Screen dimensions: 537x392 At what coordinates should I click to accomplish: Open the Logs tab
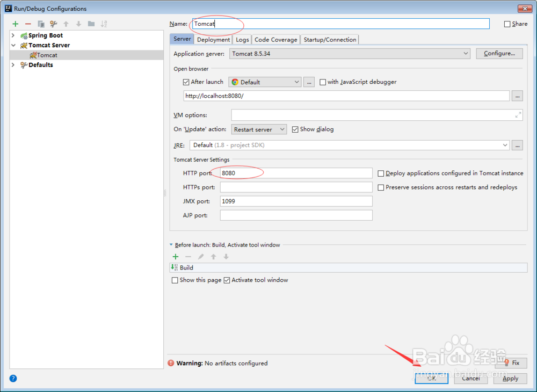click(242, 40)
